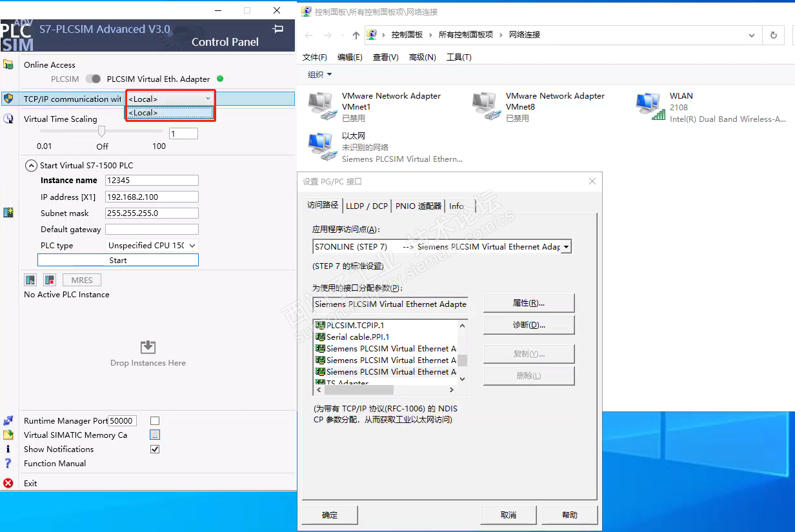Click 确定 in the PG/PC interface dialog
The image size is (795, 532).
point(330,515)
